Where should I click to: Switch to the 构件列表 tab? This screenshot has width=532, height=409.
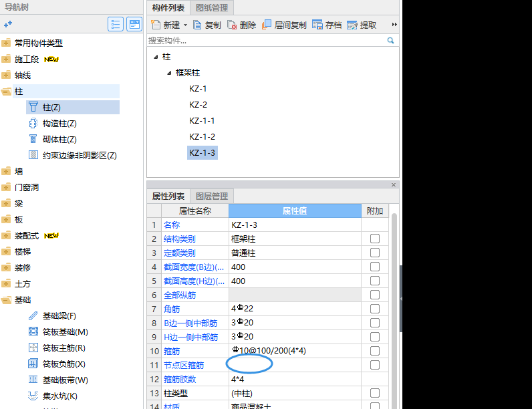point(168,7)
